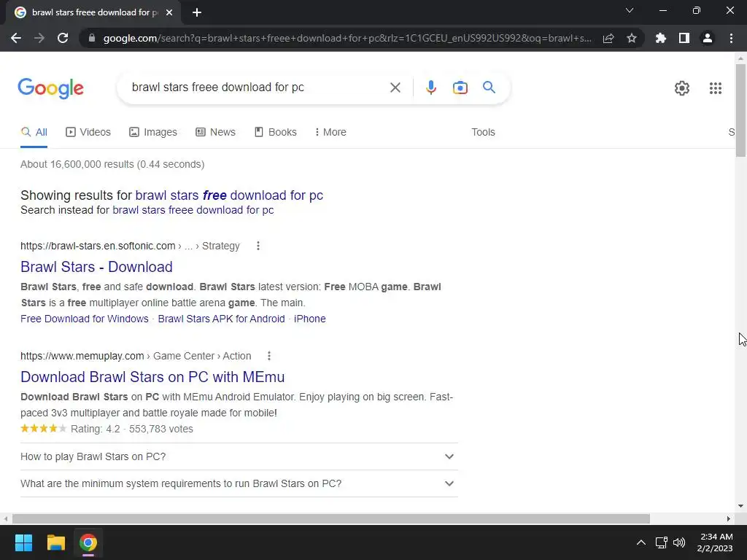747x560 pixels.
Task: Open Download Brawl Stars on PC with MEmu
Action: tap(152, 377)
